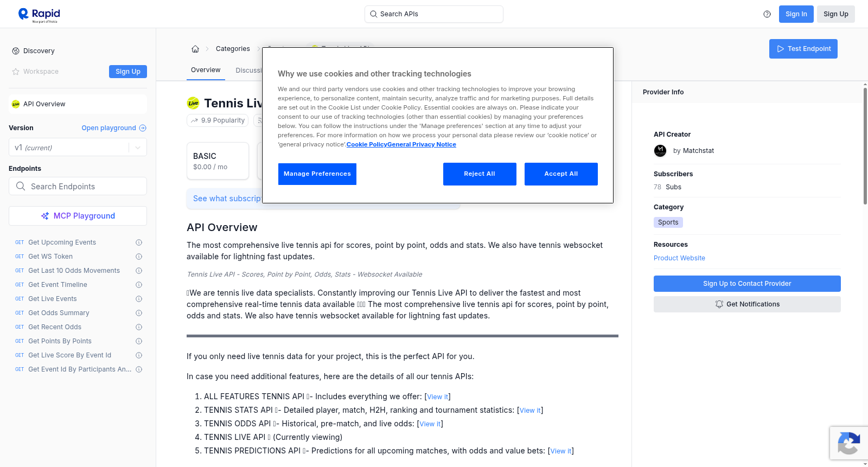
Task: Open the Get WS Token endpoint
Action: [x=50, y=257]
